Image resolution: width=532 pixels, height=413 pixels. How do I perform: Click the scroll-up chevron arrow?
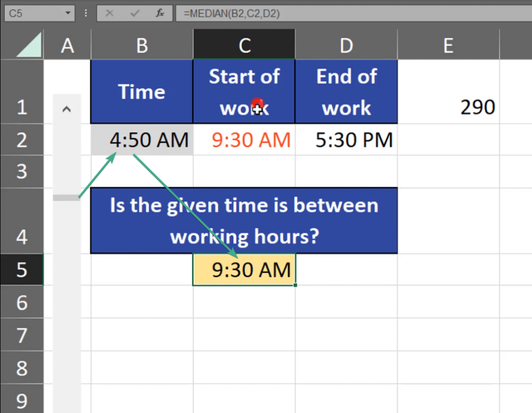click(x=66, y=110)
